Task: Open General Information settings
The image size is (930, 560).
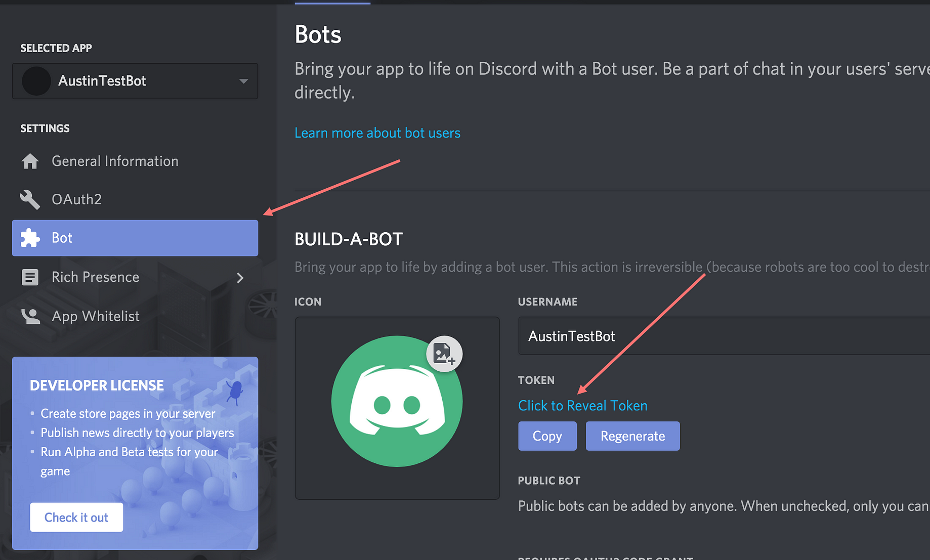Action: [x=135, y=161]
